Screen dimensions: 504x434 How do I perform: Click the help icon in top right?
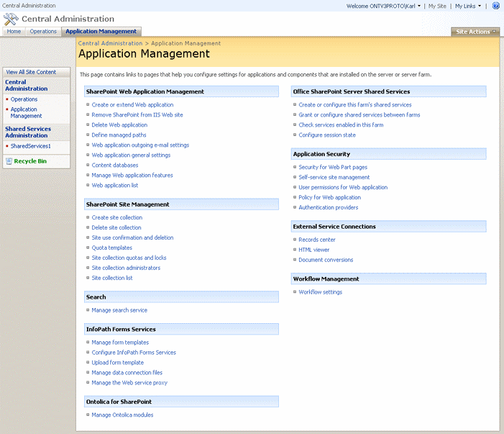[495, 6]
